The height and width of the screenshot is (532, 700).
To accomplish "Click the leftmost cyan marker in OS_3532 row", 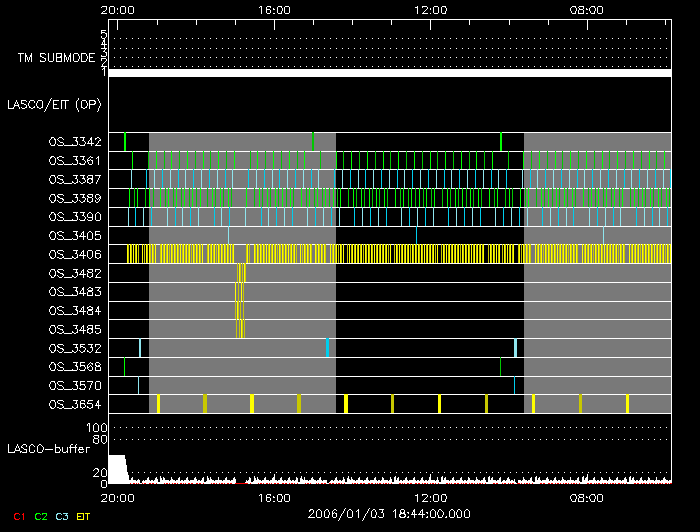I will [140, 347].
